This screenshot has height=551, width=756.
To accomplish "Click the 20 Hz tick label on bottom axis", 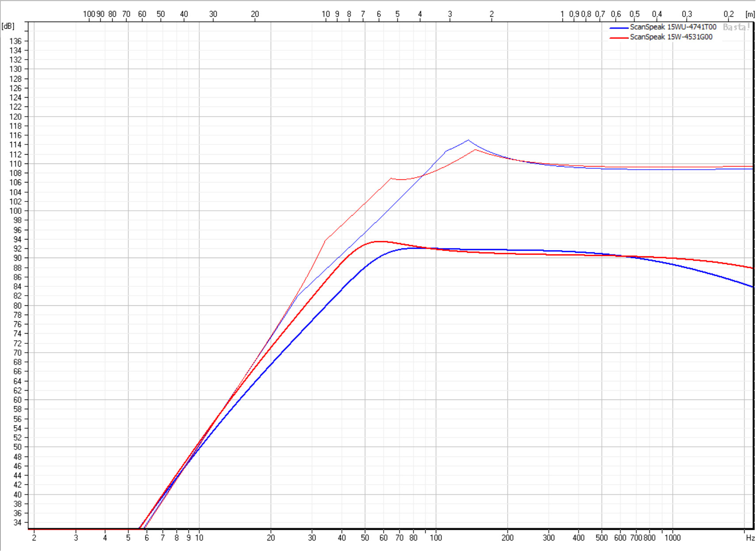I will click(271, 538).
